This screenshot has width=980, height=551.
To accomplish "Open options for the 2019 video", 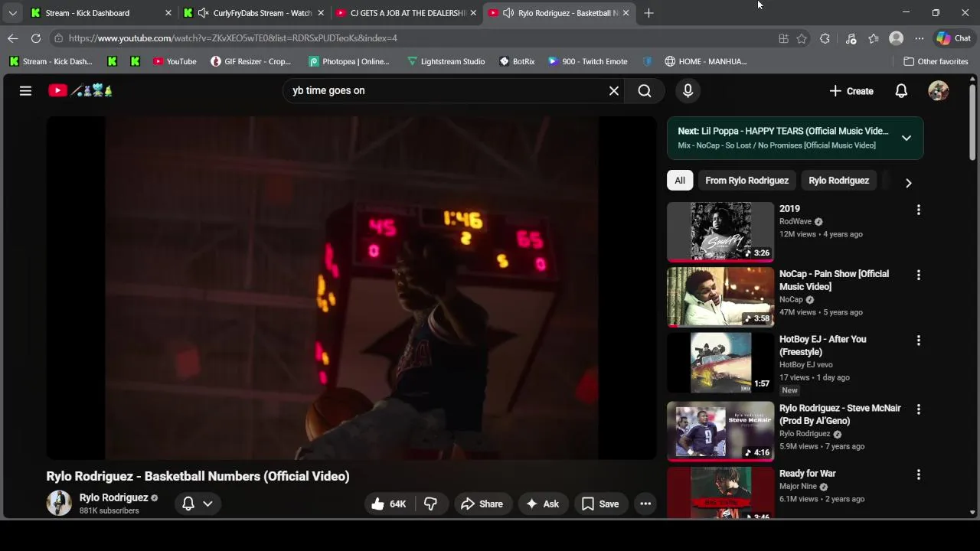I will point(918,210).
